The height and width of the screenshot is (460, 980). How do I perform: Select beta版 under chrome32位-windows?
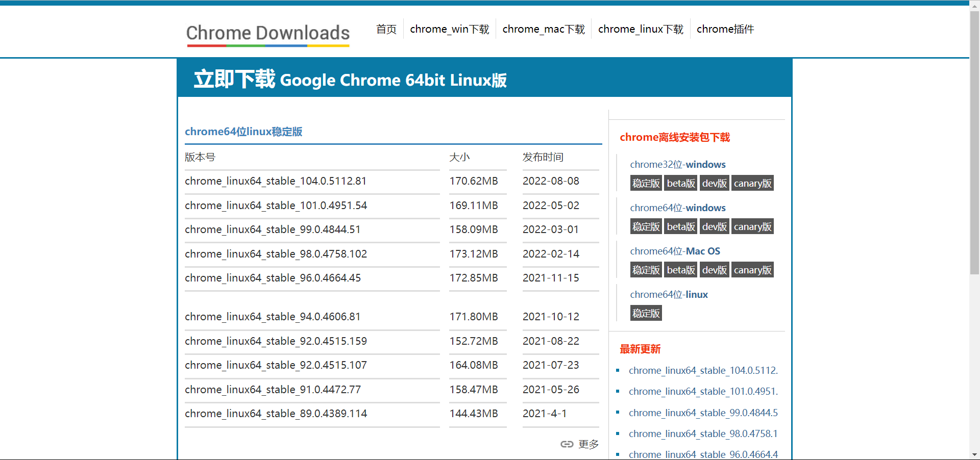[681, 183]
